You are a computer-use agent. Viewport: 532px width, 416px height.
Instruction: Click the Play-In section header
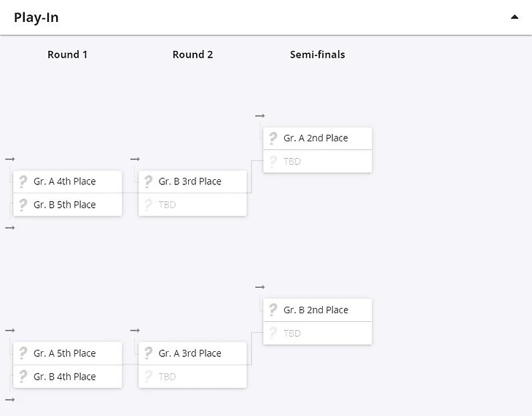[36, 17]
